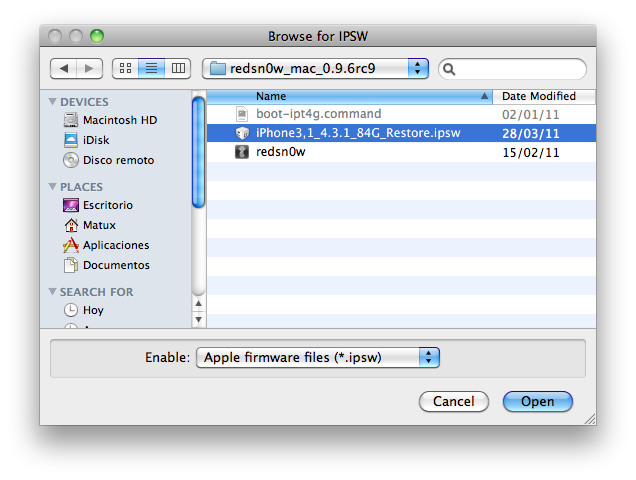Switch to list view mode
636x480 pixels.
(151, 68)
